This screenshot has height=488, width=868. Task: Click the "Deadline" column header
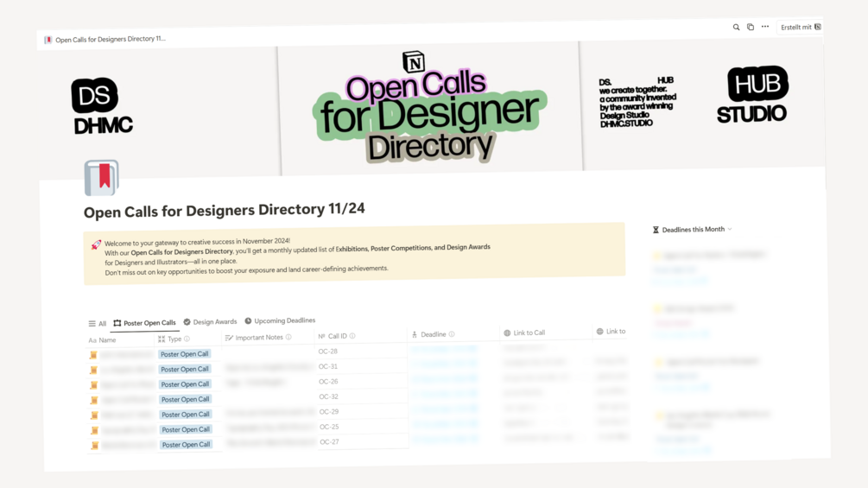(x=433, y=335)
